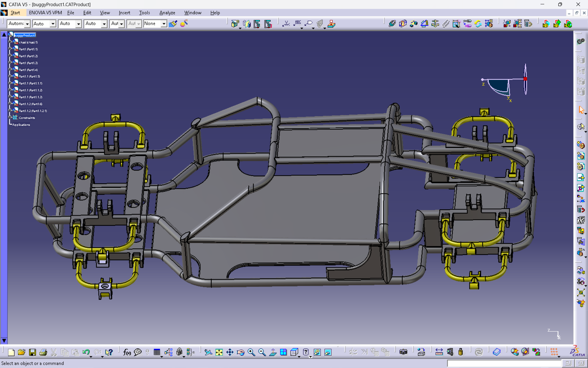Toggle the isometric view cube dropdown icon

point(294,352)
